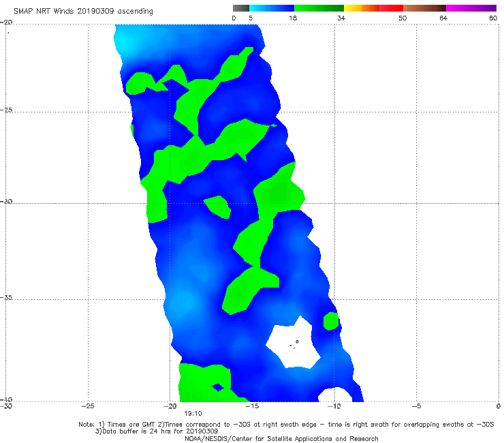Click the white data gap in the swath
The image size is (504, 443).
pos(293,343)
